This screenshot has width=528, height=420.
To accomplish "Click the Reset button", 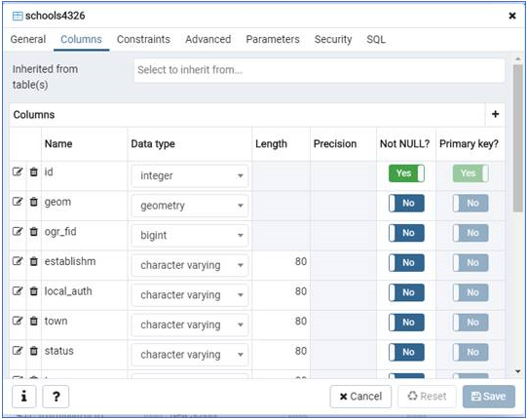I will [427, 397].
